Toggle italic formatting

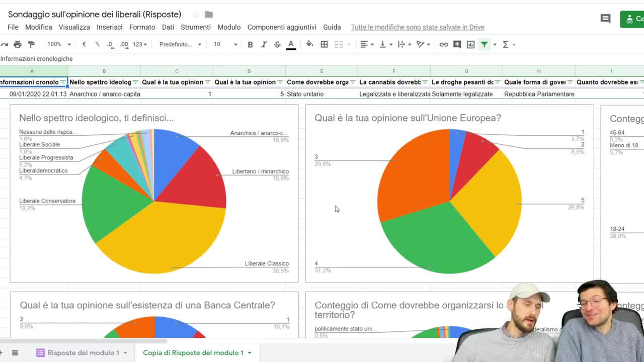(x=264, y=44)
